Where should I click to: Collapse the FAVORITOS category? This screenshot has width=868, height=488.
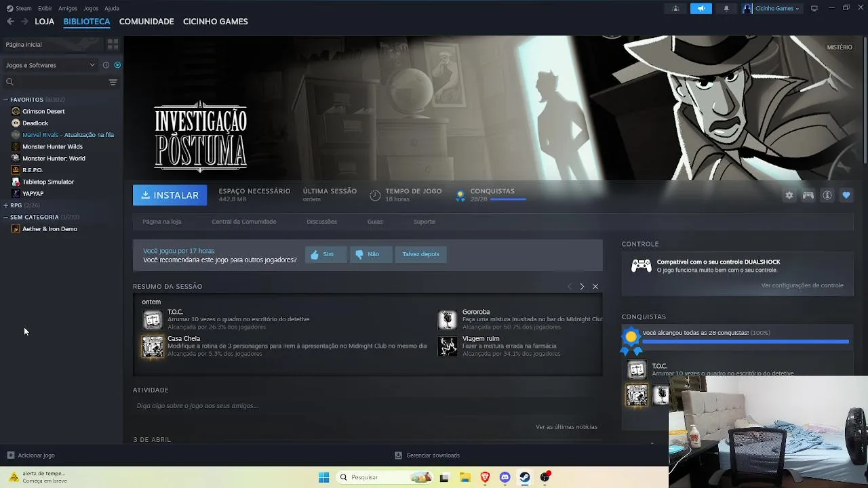(6, 100)
